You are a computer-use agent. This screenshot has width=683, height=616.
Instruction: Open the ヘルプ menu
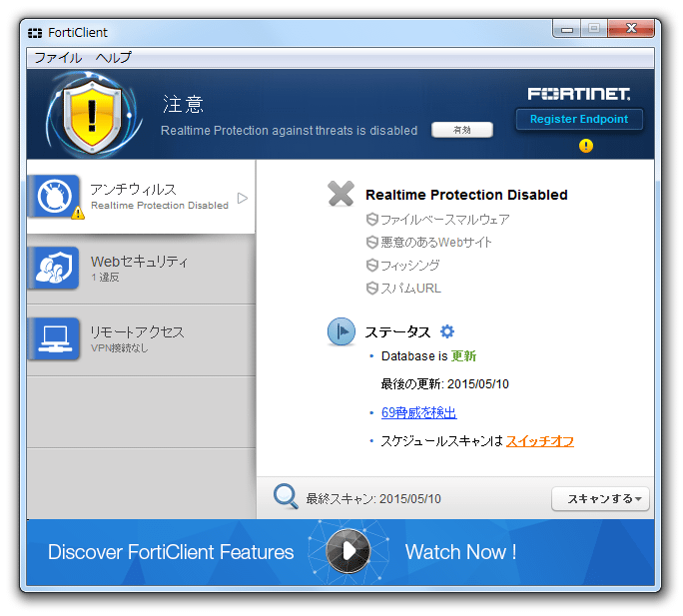tap(113, 58)
